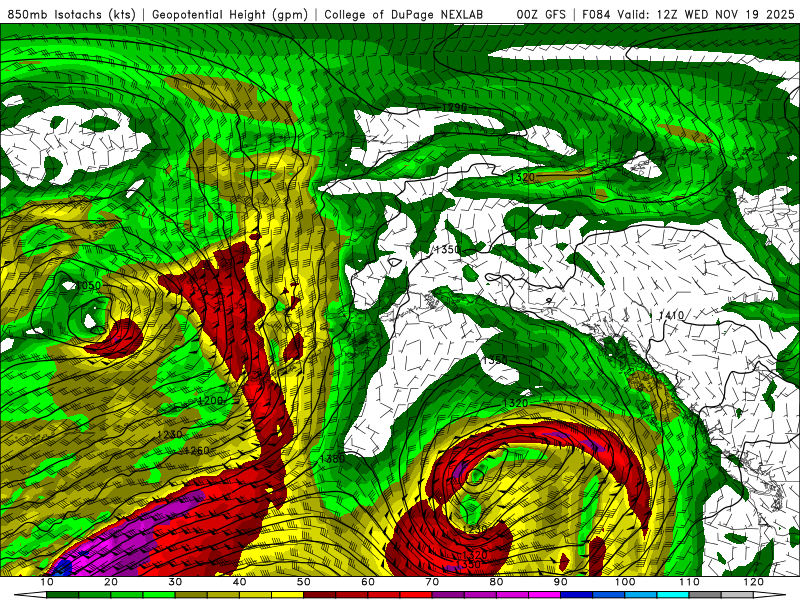800x600 pixels.
Task: Select the cyan 105-110 kt swatch
Action: [x=673, y=595]
